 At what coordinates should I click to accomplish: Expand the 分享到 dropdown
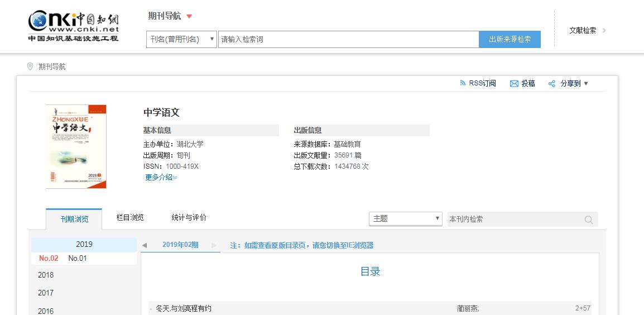coord(574,83)
